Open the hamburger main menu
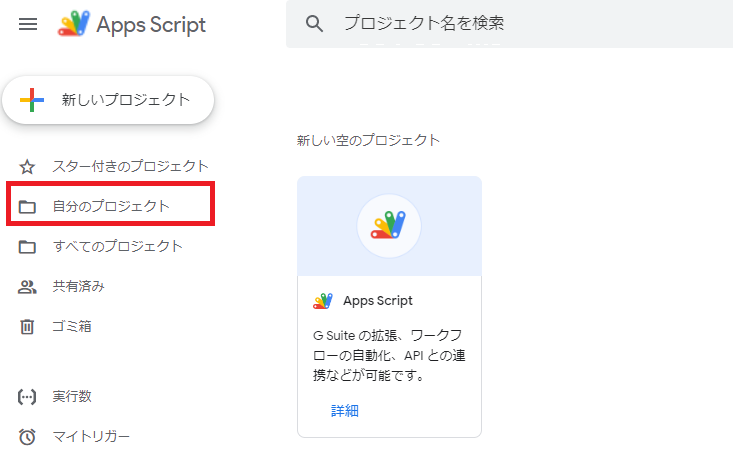 coord(28,24)
